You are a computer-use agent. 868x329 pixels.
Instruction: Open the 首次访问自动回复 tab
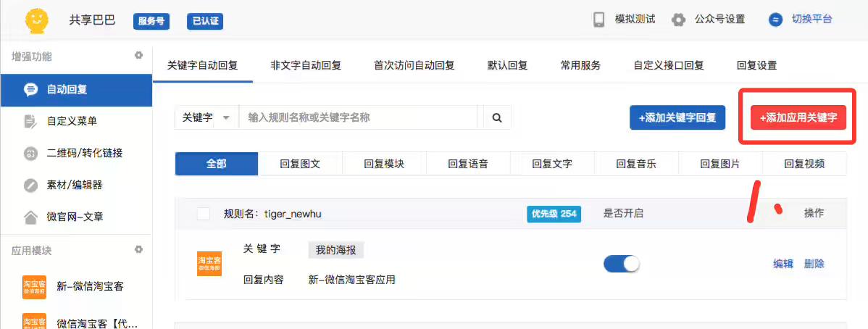coord(414,65)
